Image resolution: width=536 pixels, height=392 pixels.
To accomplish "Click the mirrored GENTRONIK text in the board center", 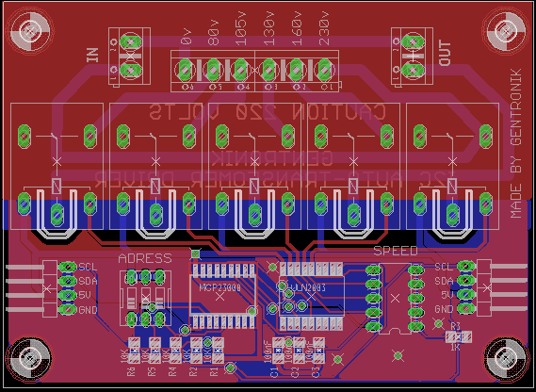I will pyautogui.click(x=271, y=158).
